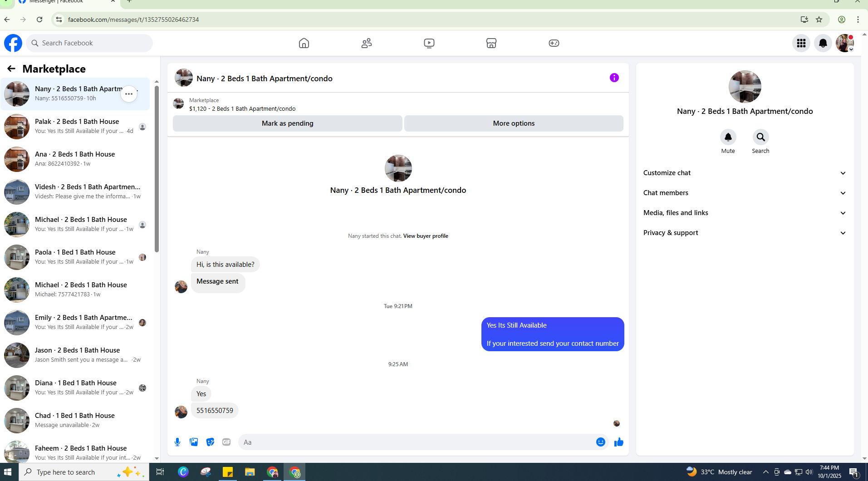Open the Facebook Home tab
This screenshot has height=481, width=868.
point(304,43)
